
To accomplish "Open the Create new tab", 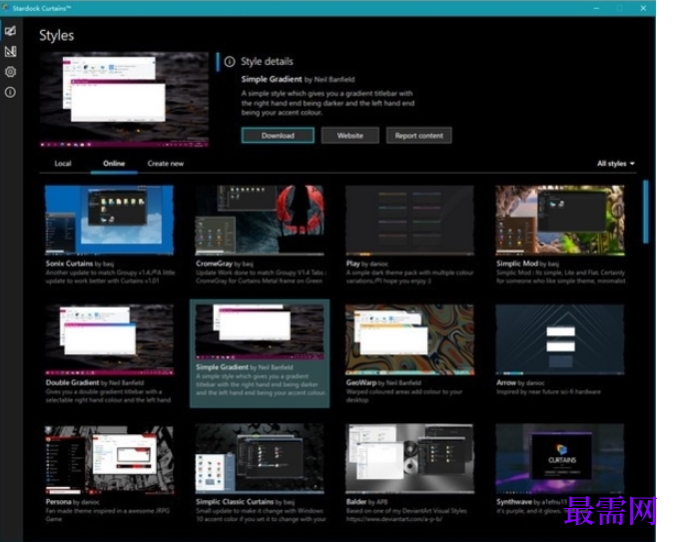I will (166, 163).
